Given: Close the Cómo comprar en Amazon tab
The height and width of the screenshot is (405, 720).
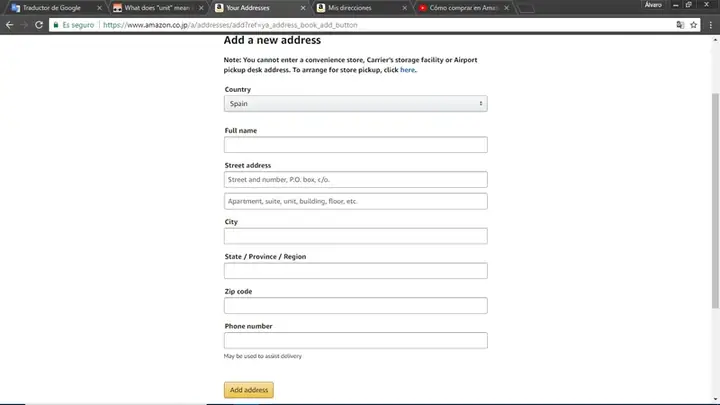Looking at the screenshot, I should pyautogui.click(x=506, y=8).
